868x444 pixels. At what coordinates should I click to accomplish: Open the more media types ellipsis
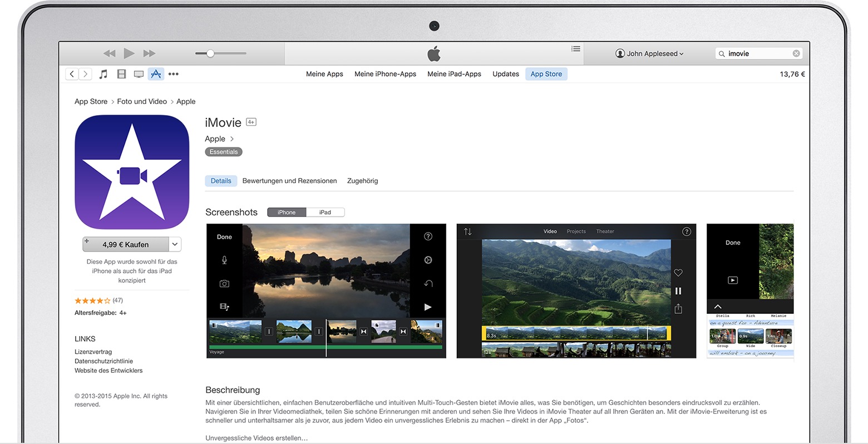174,74
